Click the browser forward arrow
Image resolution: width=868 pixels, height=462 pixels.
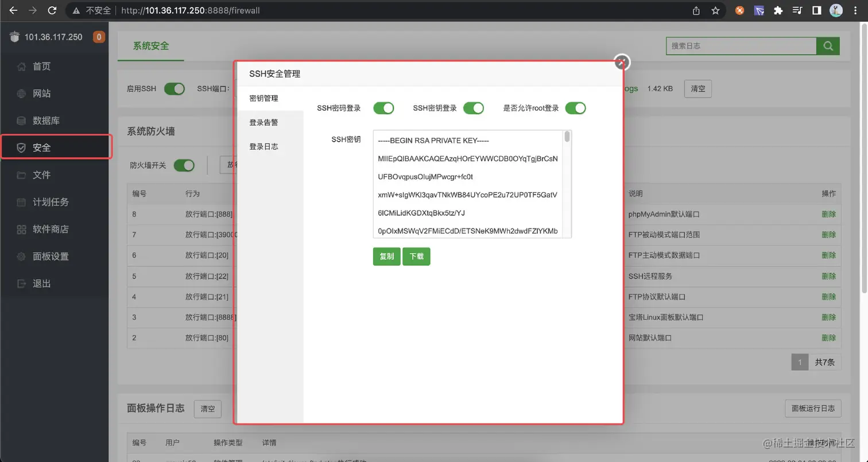tap(33, 10)
